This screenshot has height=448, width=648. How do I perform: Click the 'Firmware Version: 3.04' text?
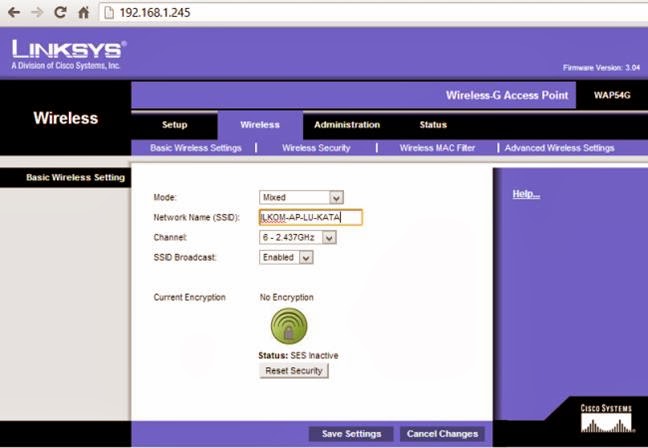click(601, 68)
